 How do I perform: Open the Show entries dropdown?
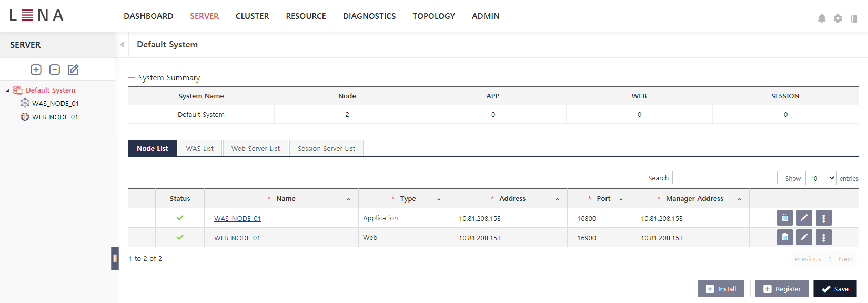tap(821, 178)
